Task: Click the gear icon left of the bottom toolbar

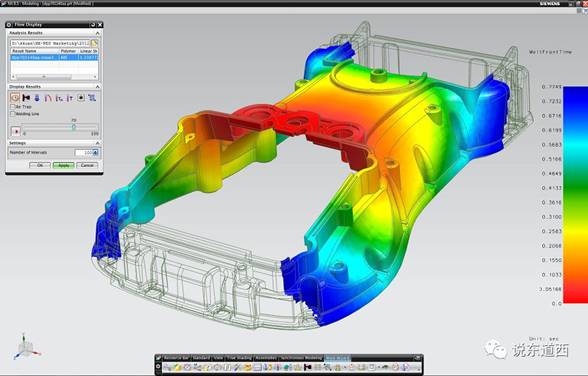Action: coord(158,367)
